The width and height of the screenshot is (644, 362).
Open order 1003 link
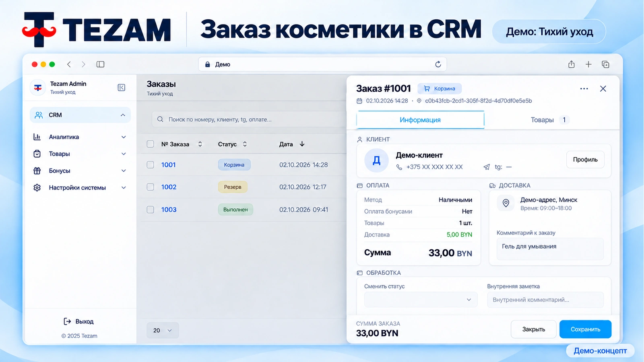tap(169, 210)
